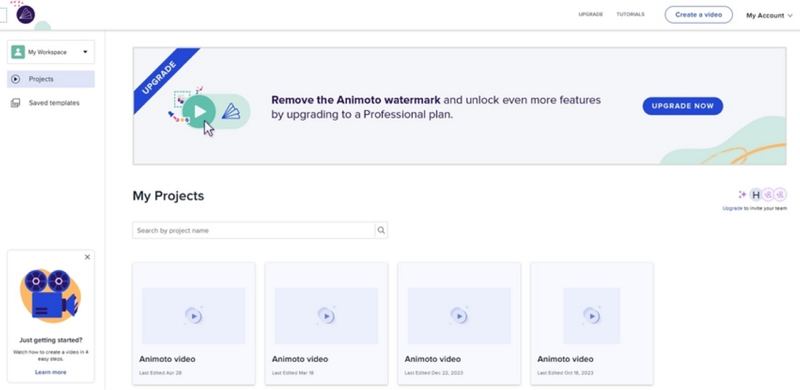Click the UPGRADE NOW button
800x390 pixels.
pyautogui.click(x=683, y=106)
